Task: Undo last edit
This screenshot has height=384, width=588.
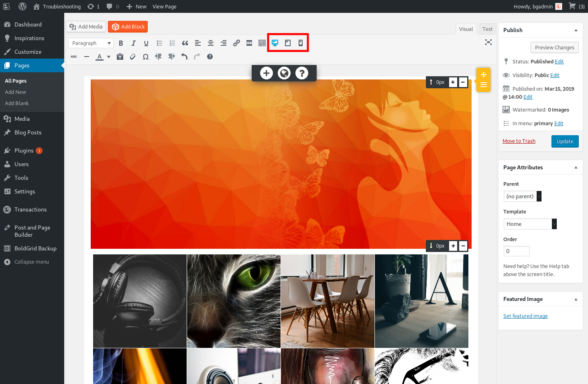Action: (184, 57)
